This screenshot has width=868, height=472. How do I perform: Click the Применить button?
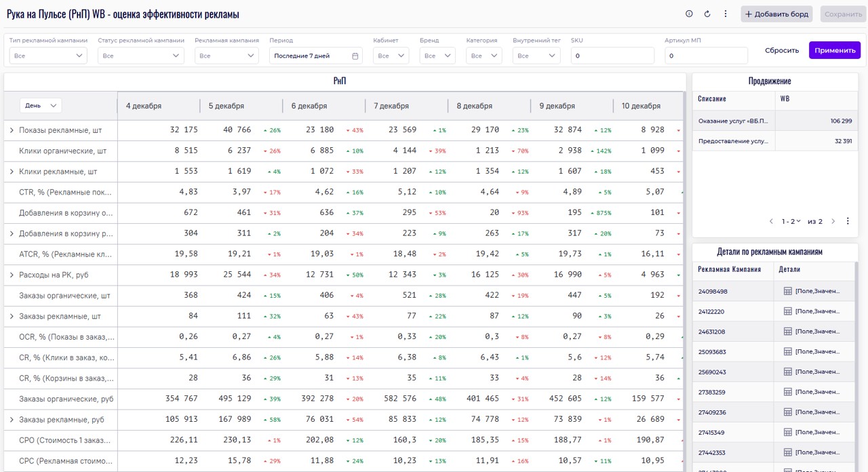pos(834,50)
